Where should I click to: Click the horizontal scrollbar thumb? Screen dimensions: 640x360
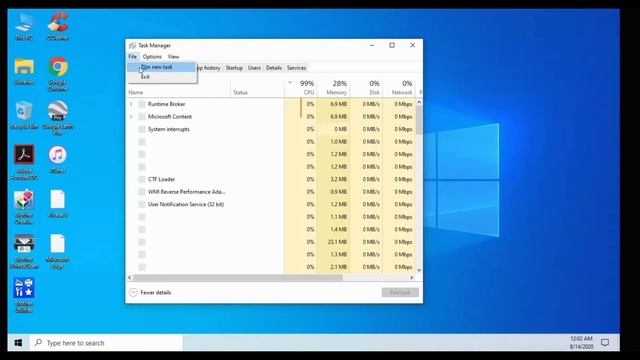(x=238, y=278)
